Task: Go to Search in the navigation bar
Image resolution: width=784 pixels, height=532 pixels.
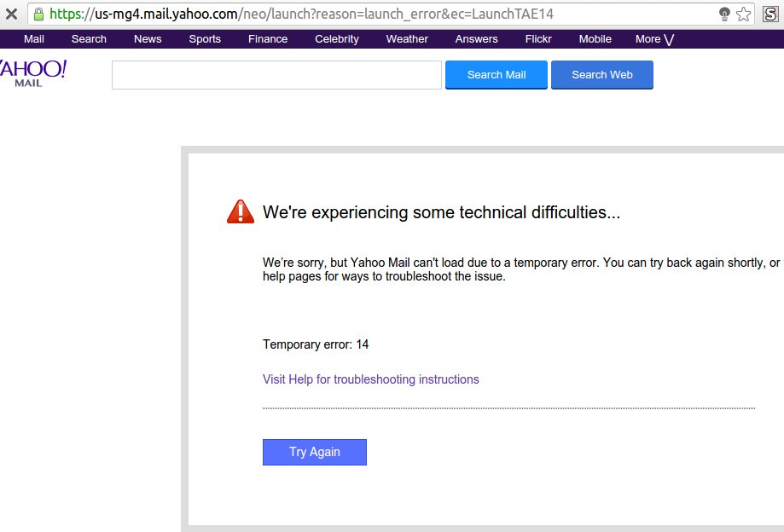Action: pos(89,39)
